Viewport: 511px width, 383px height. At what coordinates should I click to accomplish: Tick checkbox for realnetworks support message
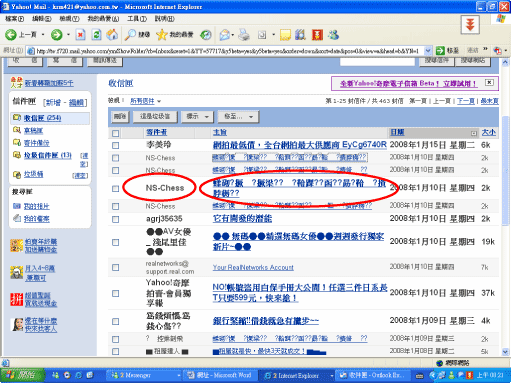coord(116,267)
